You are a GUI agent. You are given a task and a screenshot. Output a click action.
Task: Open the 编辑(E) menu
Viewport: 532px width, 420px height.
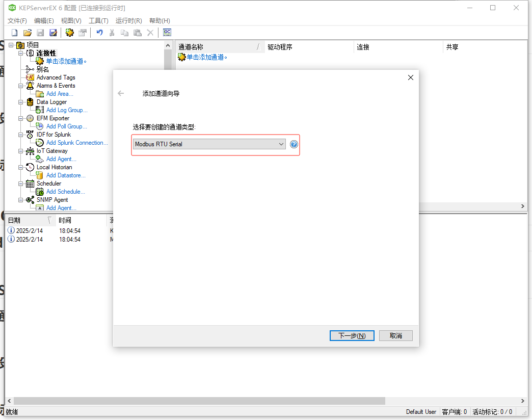pos(44,21)
